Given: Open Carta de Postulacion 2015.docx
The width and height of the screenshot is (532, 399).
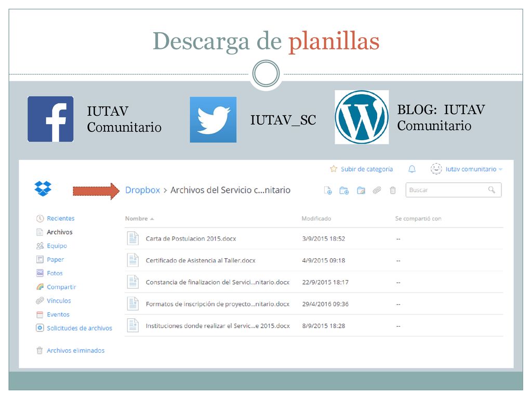Looking at the screenshot, I should coord(191,238).
